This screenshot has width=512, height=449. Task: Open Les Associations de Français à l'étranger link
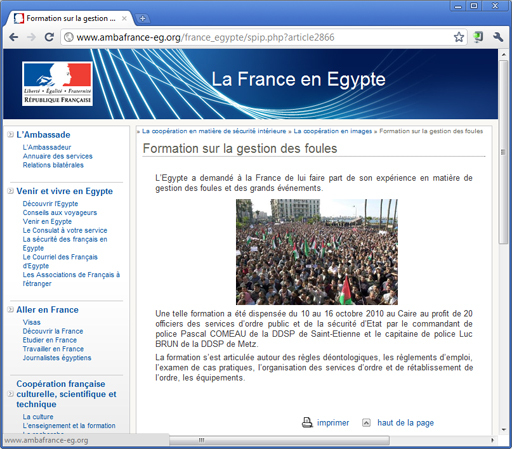point(71,279)
